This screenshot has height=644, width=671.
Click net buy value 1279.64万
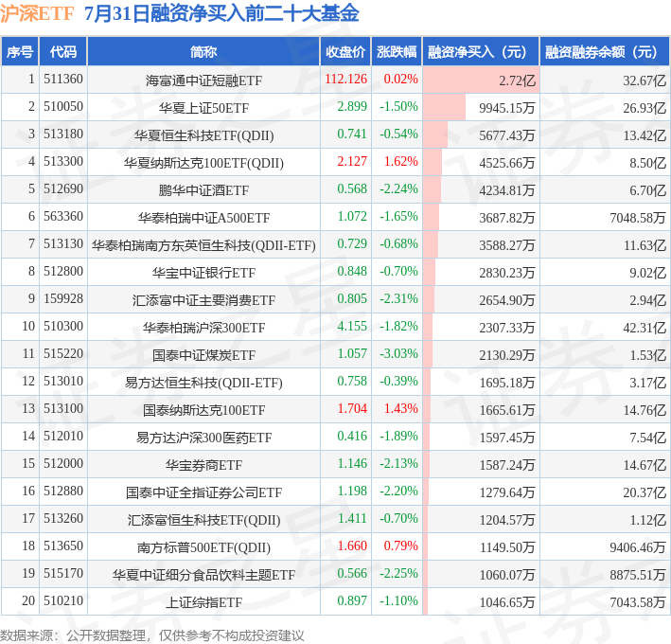(x=506, y=492)
